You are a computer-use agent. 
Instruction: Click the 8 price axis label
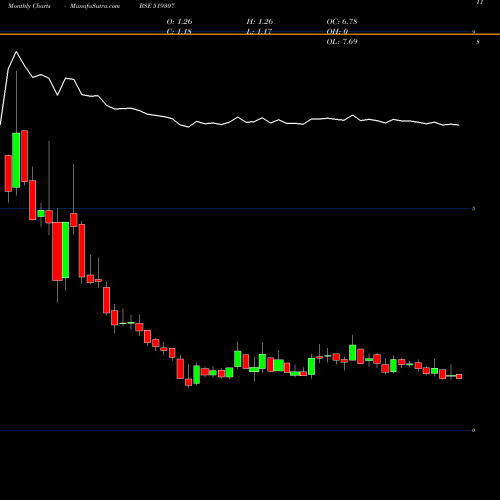coord(478,42)
